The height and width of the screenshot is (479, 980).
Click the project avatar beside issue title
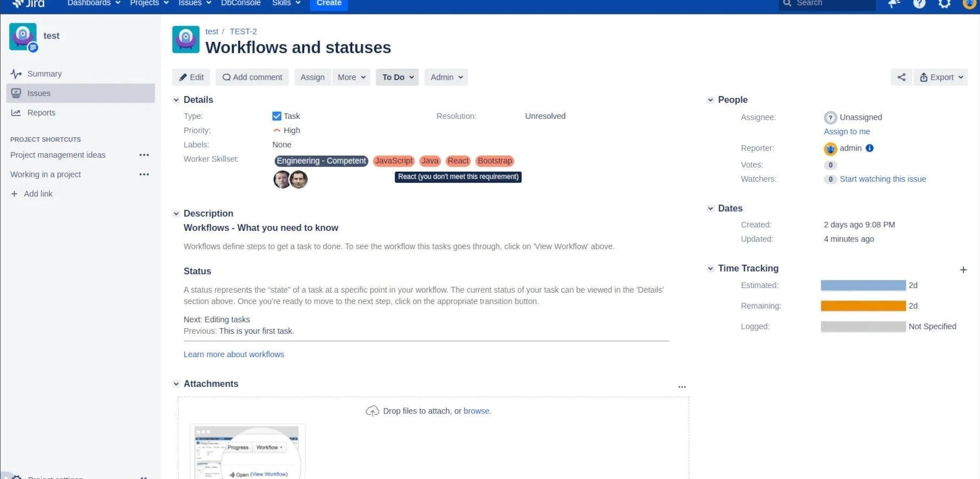point(186,39)
